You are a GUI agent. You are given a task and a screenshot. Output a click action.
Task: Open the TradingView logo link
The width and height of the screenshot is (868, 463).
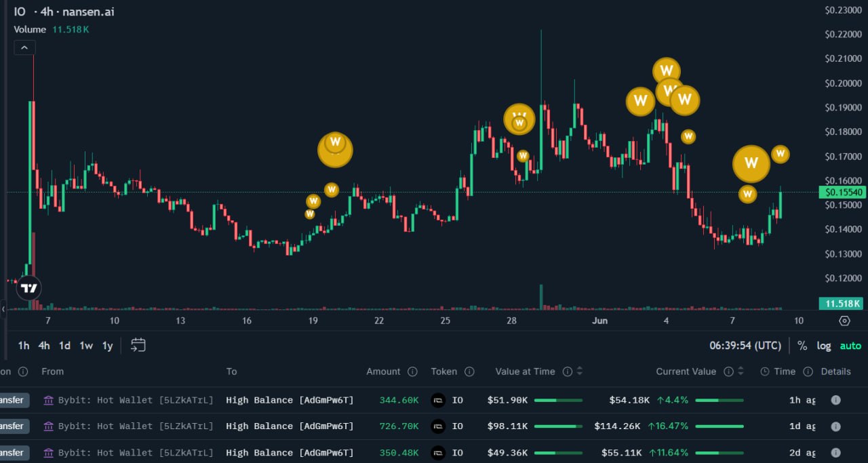tap(28, 288)
